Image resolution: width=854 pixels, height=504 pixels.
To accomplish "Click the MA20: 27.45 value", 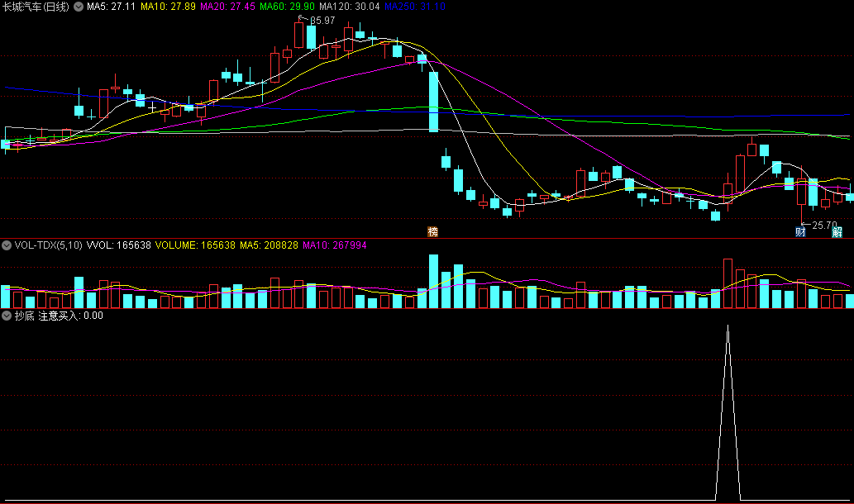I will pyautogui.click(x=227, y=7).
